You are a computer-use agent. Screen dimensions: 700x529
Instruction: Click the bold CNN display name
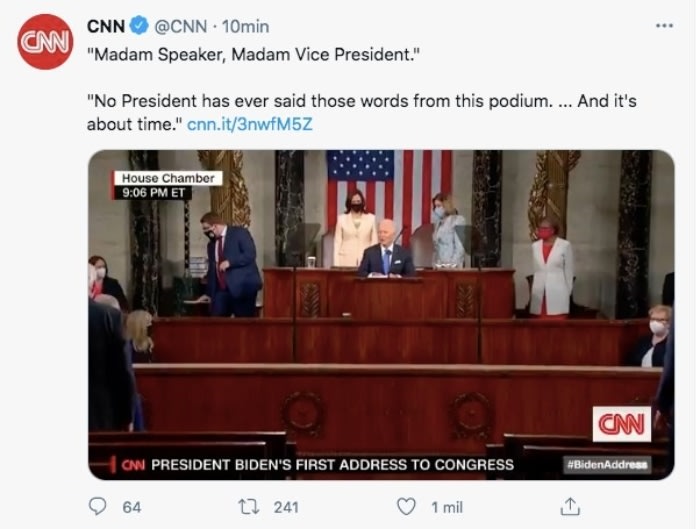106,26
